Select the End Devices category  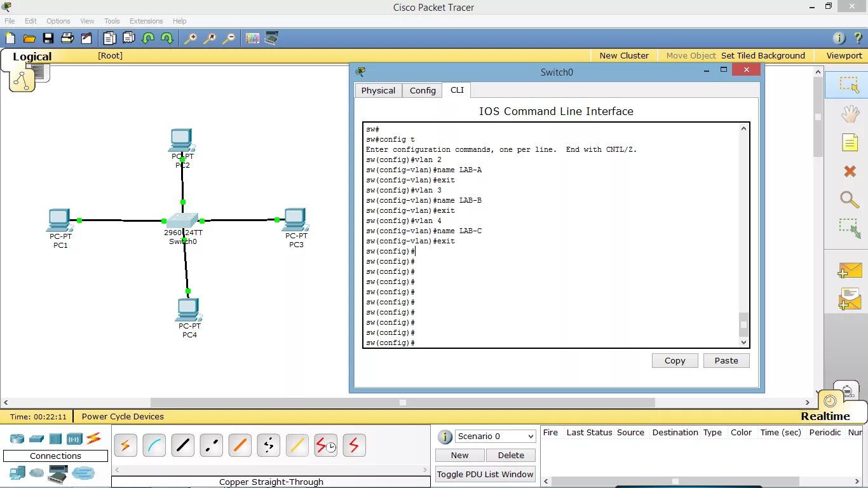pos(17,473)
